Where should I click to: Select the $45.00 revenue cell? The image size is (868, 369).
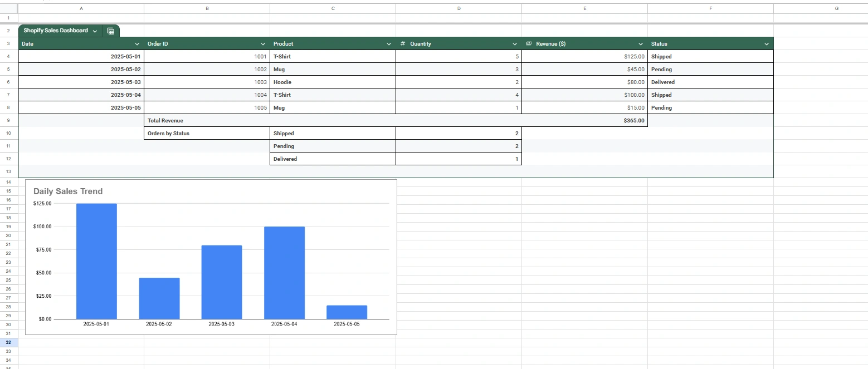(x=584, y=70)
